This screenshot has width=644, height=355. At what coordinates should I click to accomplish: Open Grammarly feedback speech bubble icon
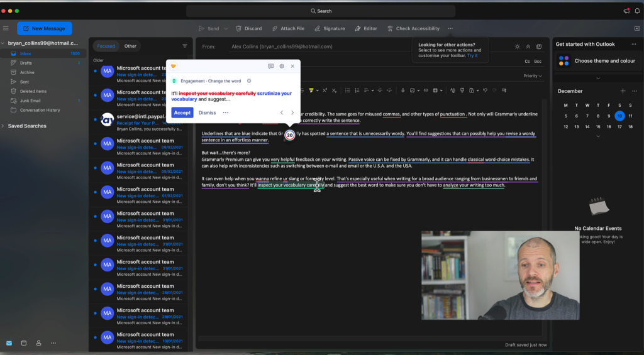pos(270,66)
